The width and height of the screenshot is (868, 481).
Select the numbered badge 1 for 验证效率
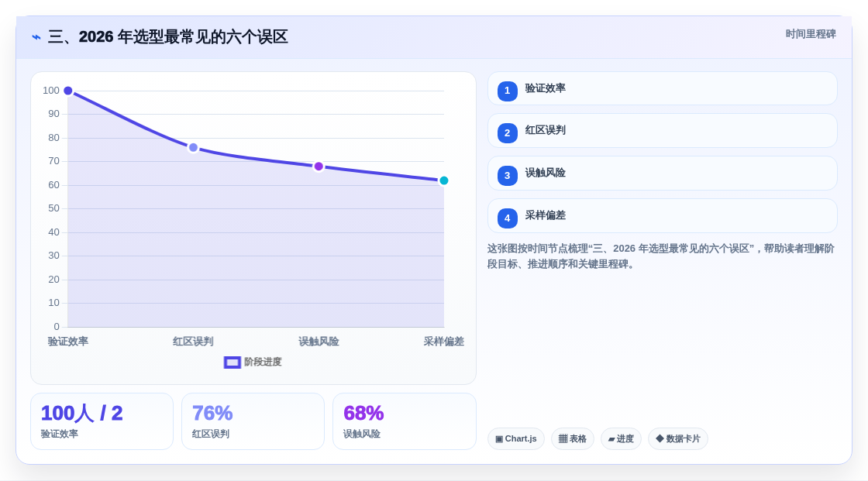tap(507, 91)
